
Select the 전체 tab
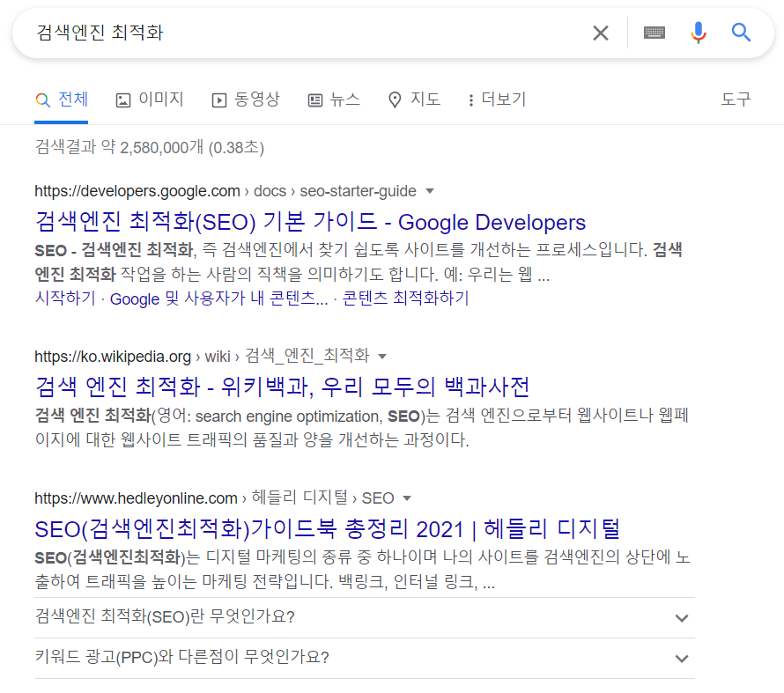(61, 100)
